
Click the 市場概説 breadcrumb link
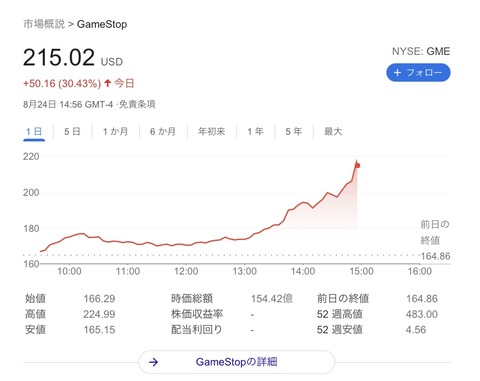(x=44, y=24)
